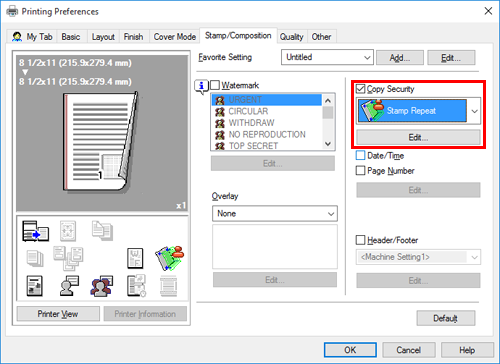The image size is (500, 364).
Task: Click the green Copy Security status icon
Action: coord(170,258)
